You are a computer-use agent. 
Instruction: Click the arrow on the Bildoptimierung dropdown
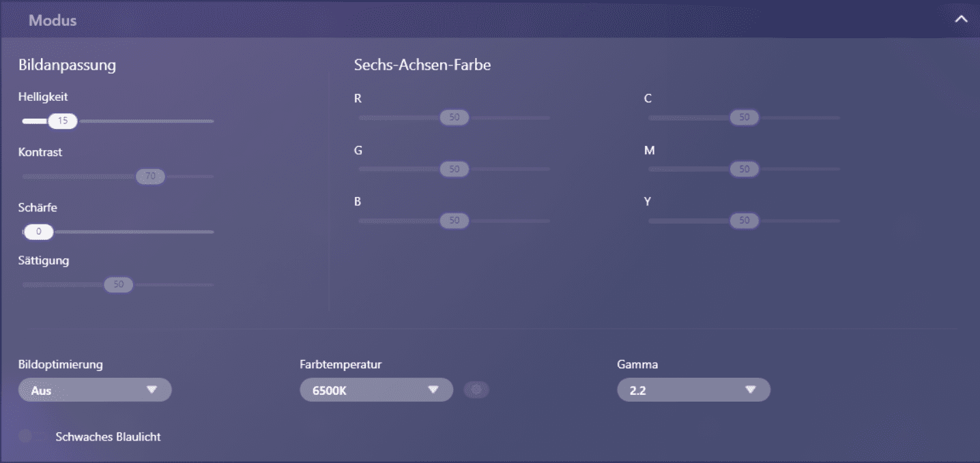coord(152,390)
